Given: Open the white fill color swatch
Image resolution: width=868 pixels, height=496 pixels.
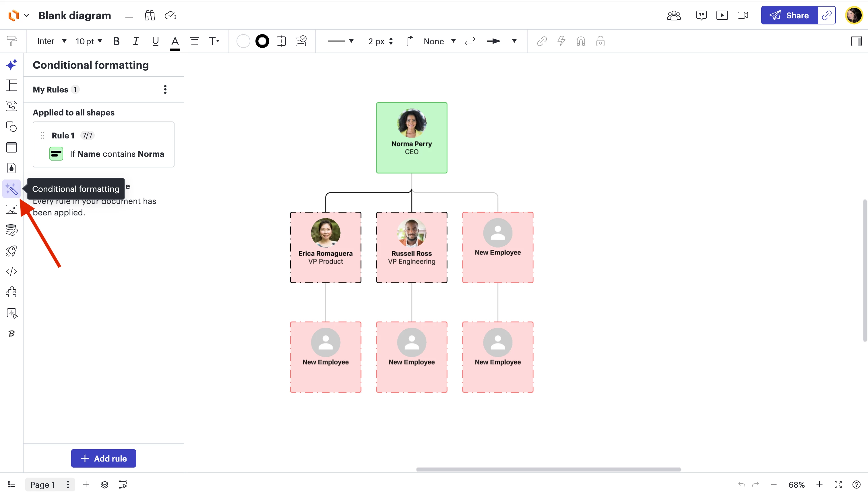Looking at the screenshot, I should point(243,41).
